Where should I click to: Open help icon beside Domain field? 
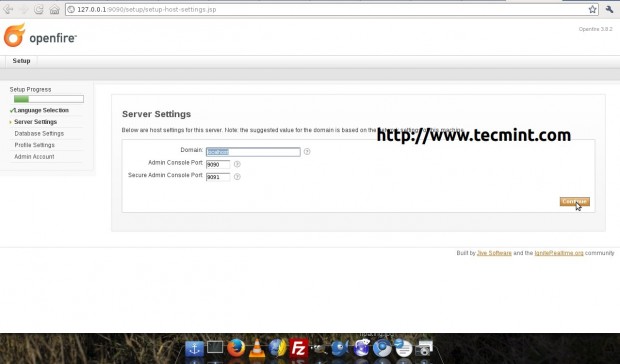click(x=307, y=151)
